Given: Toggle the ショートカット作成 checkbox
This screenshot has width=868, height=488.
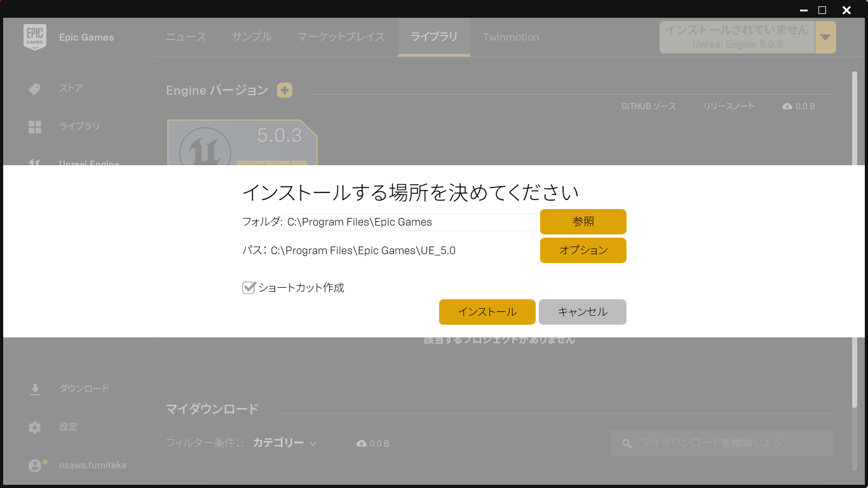Looking at the screenshot, I should click(x=248, y=288).
